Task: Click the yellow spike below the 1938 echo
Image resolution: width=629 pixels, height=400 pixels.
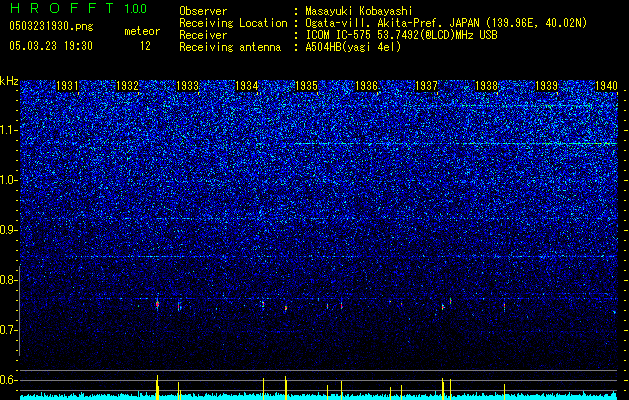Action: (x=504, y=392)
